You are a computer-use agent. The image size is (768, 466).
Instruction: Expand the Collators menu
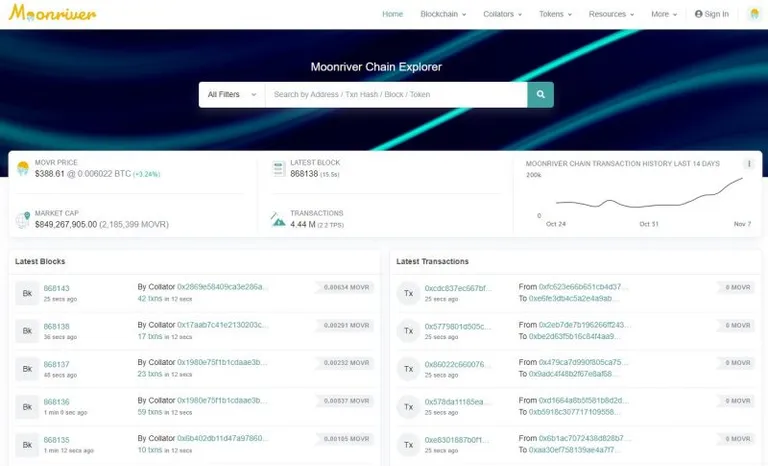(x=503, y=14)
